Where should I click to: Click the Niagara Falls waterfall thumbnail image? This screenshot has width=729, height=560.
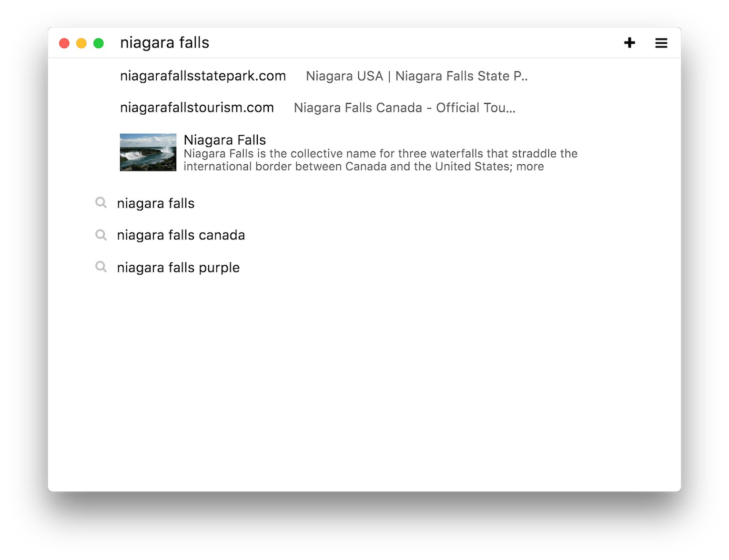[148, 152]
